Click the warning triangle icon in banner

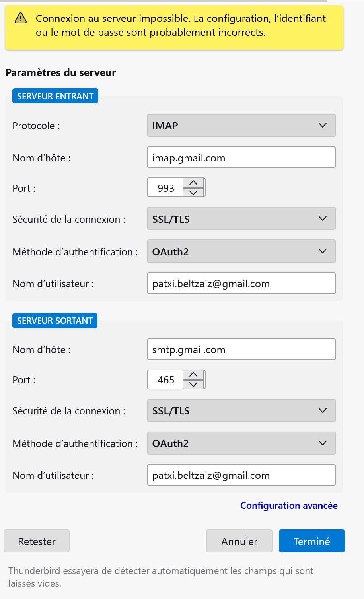[x=20, y=18]
